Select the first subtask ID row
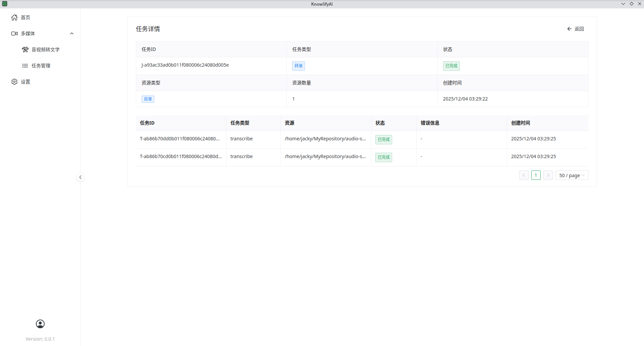This screenshot has width=644, height=346. coord(179,139)
